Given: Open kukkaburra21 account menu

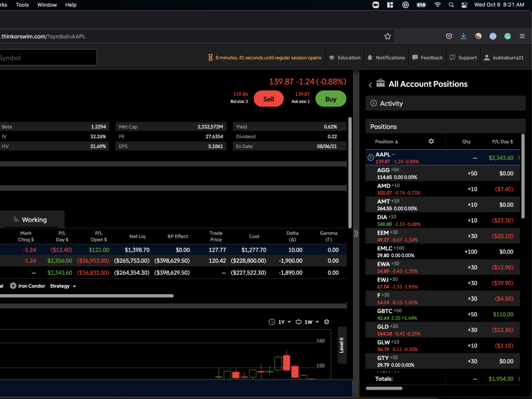Looking at the screenshot, I should point(504,57).
